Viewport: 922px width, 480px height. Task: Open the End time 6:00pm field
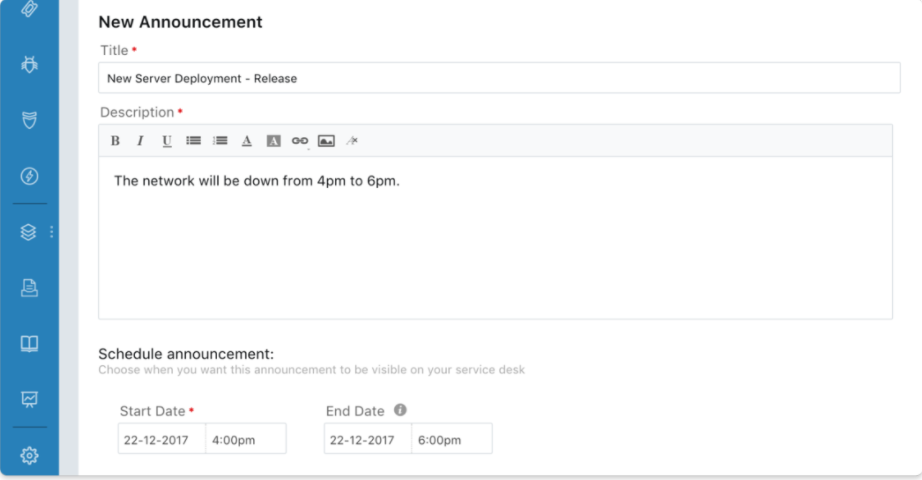[x=452, y=439]
